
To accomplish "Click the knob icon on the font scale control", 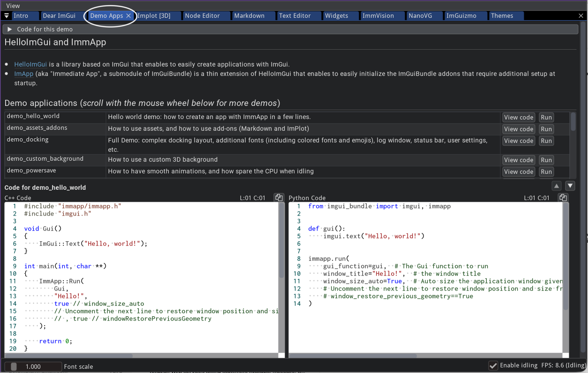I will pyautogui.click(x=15, y=366).
